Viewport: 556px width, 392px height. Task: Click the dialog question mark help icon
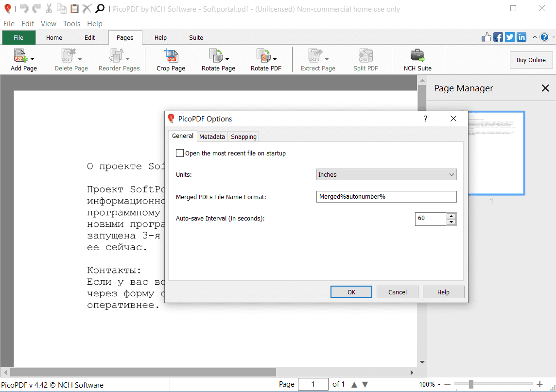tap(426, 119)
